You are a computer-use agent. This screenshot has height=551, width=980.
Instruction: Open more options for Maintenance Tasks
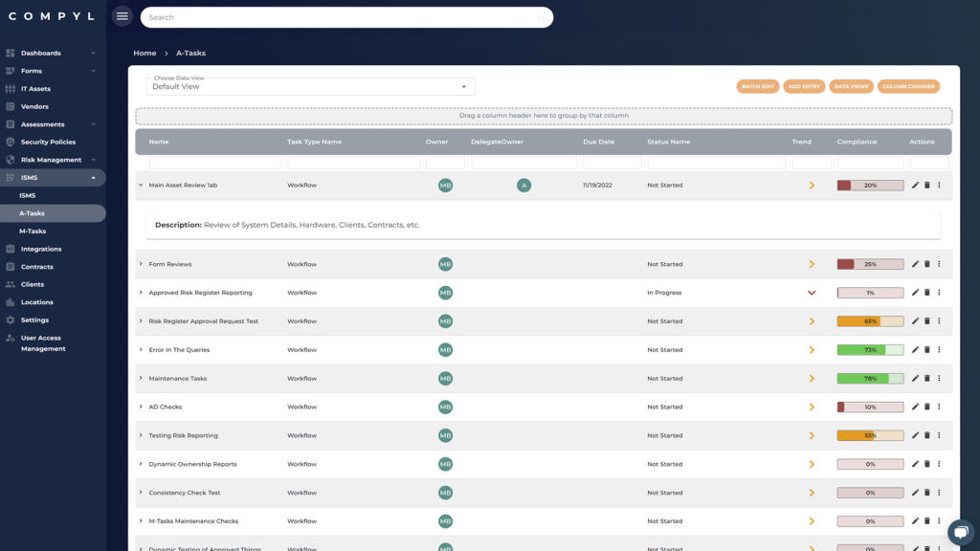pyautogui.click(x=939, y=378)
